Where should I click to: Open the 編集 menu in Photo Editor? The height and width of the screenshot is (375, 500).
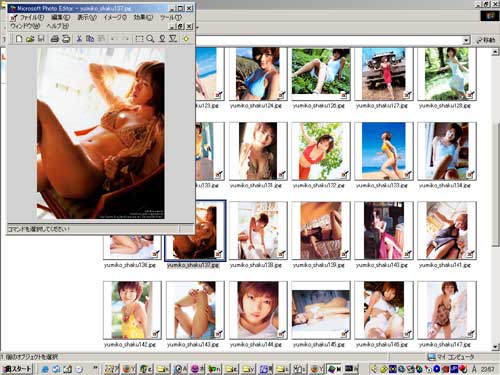tap(60, 17)
